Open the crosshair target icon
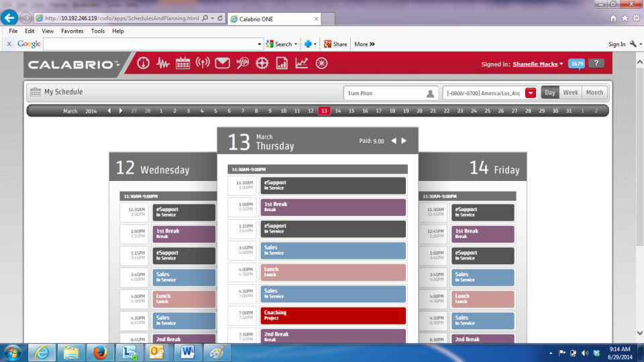The width and height of the screenshot is (644, 362). 262,63
